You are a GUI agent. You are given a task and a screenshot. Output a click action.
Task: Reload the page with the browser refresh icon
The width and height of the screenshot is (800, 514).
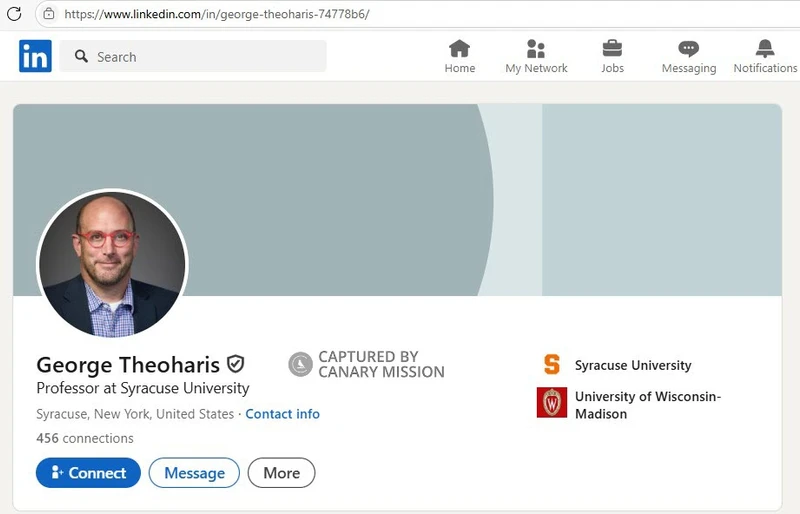tap(14, 14)
